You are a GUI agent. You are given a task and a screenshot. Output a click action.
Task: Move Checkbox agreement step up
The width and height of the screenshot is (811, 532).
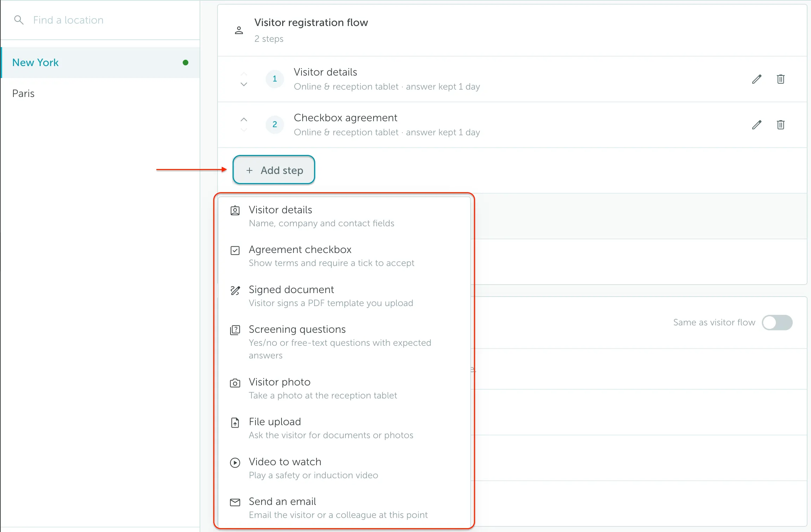click(244, 119)
